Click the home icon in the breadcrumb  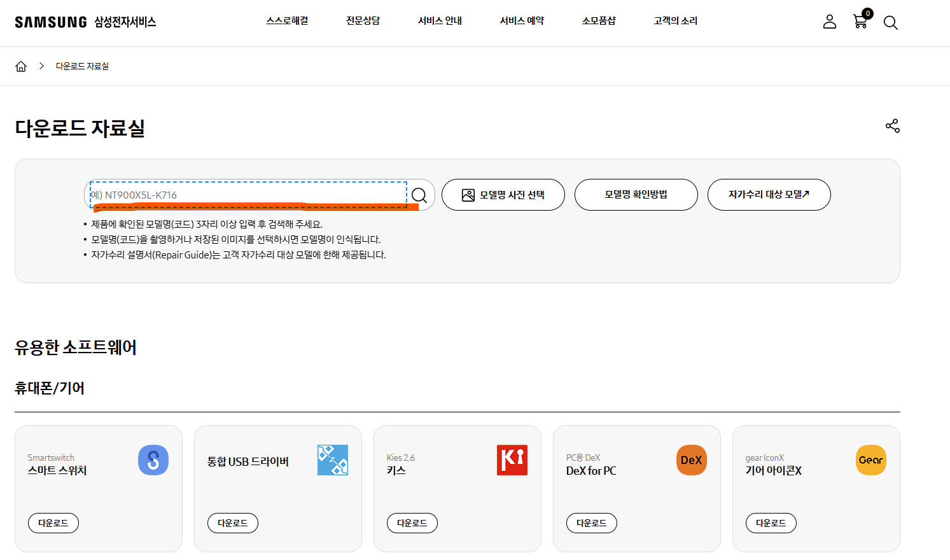21,66
